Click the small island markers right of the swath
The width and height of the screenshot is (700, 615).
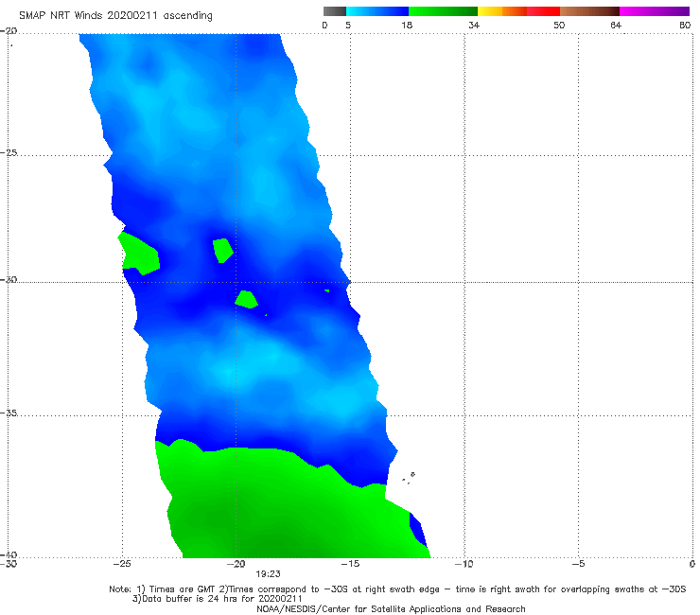409,478
